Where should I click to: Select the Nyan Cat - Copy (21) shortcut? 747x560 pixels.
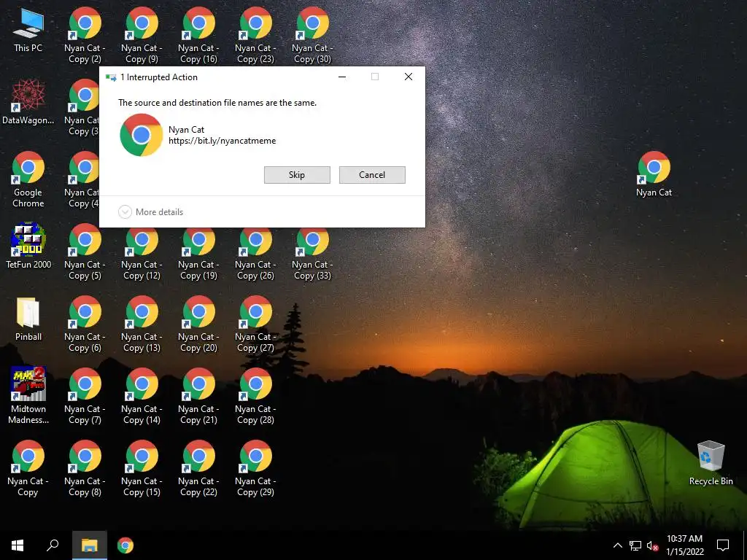point(198,396)
